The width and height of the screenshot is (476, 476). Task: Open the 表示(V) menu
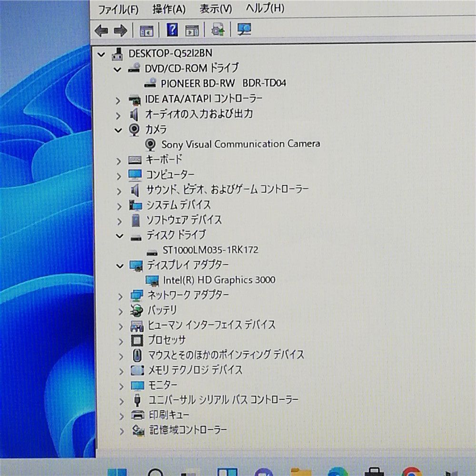pyautogui.click(x=216, y=9)
